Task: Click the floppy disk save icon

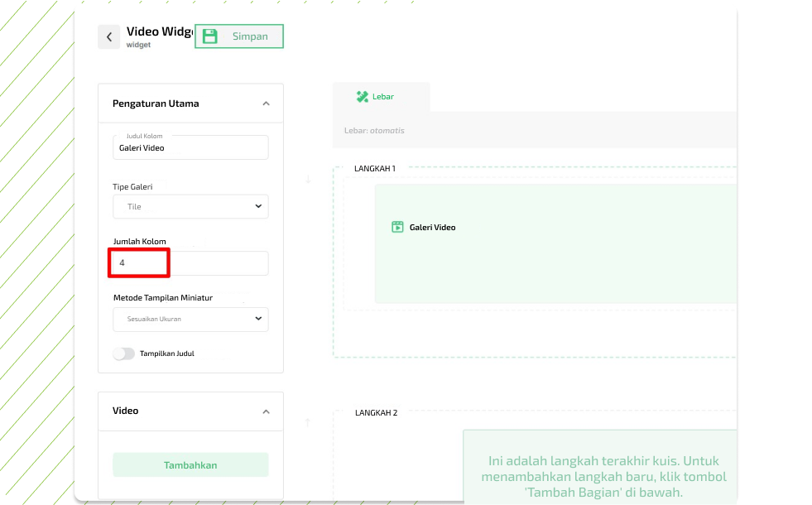Action: [210, 36]
